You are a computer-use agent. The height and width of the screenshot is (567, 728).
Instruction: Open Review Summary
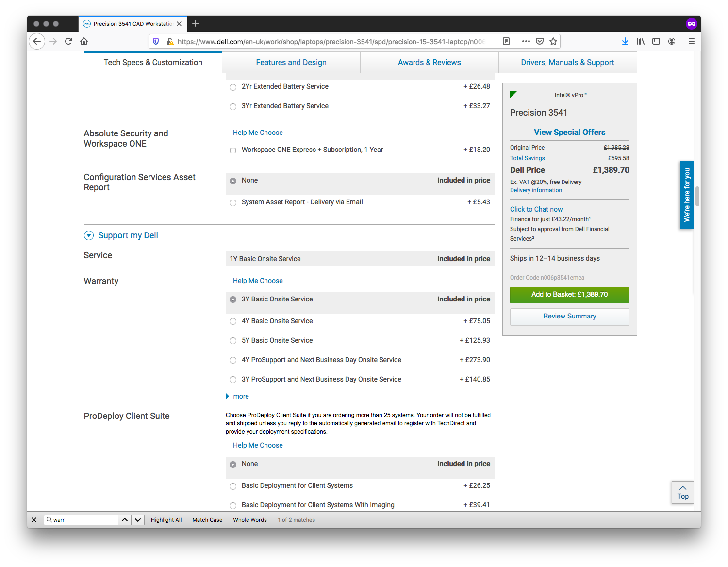tap(570, 317)
